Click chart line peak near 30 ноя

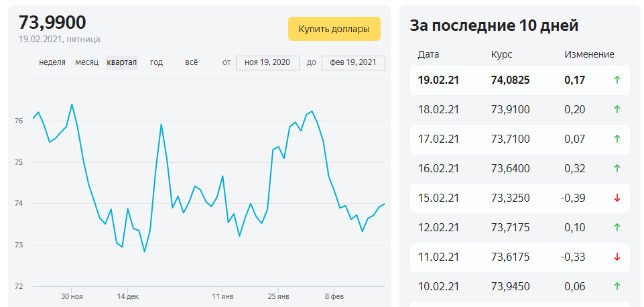coord(72,105)
